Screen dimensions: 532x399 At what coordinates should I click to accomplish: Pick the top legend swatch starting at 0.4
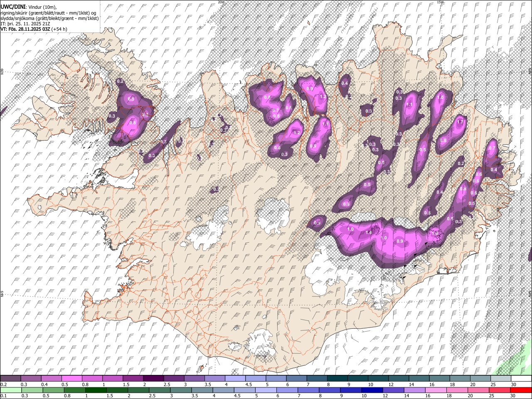(x=51, y=379)
